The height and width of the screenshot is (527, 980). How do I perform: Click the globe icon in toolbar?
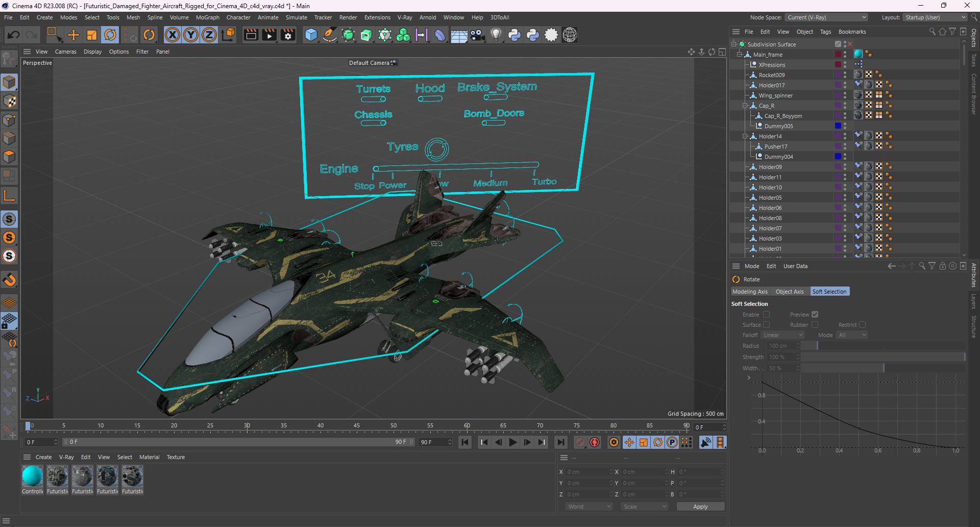click(x=570, y=35)
